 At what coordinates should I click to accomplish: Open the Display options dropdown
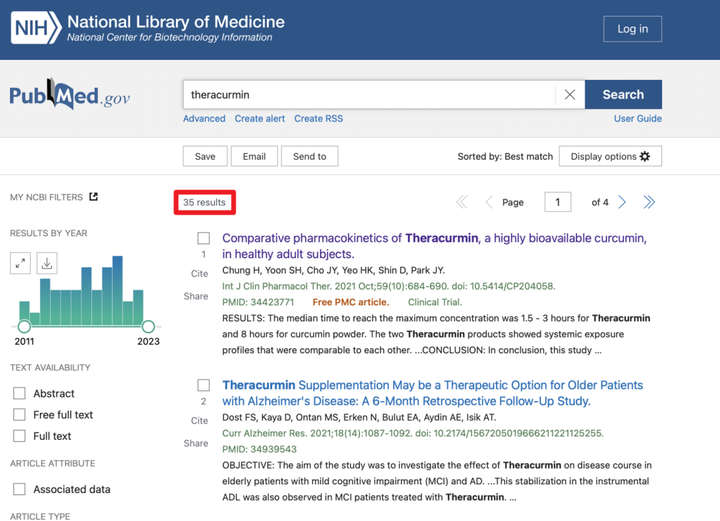(610, 156)
